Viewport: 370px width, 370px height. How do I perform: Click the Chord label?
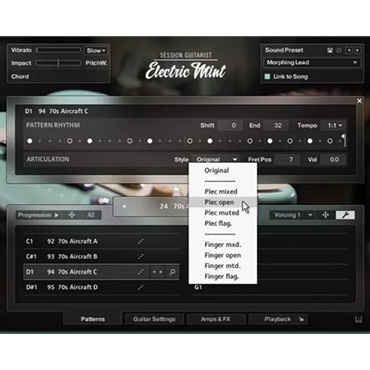click(20, 76)
